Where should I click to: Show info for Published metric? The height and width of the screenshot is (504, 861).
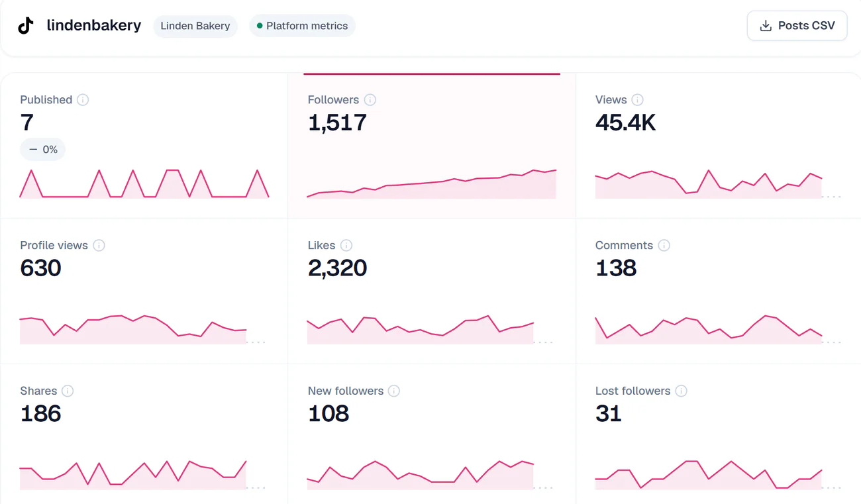[x=83, y=100]
